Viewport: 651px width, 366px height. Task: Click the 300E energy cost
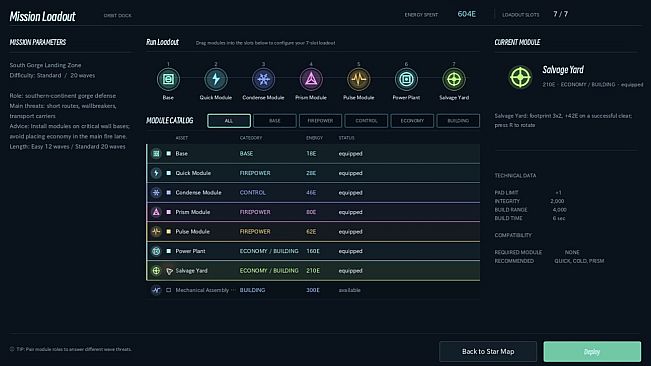click(x=313, y=290)
